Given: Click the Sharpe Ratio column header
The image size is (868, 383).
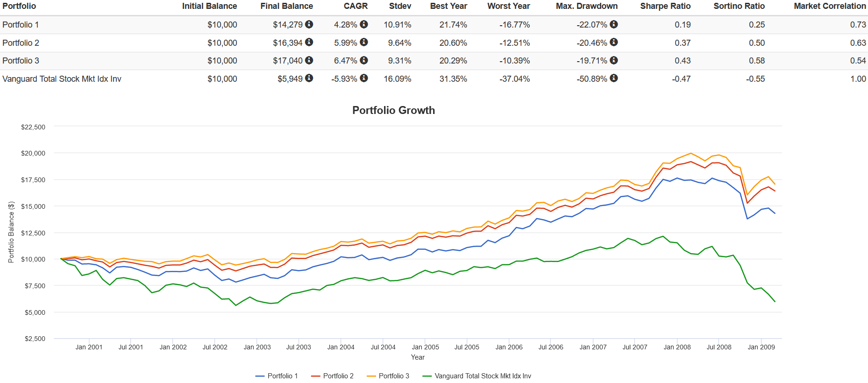Looking at the screenshot, I should tap(665, 6).
